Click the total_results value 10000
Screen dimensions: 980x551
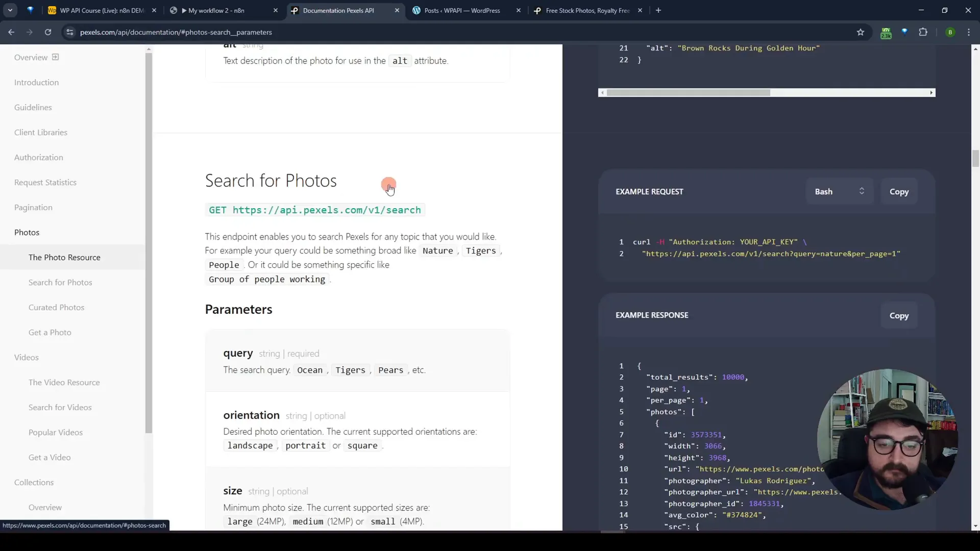pyautogui.click(x=733, y=378)
